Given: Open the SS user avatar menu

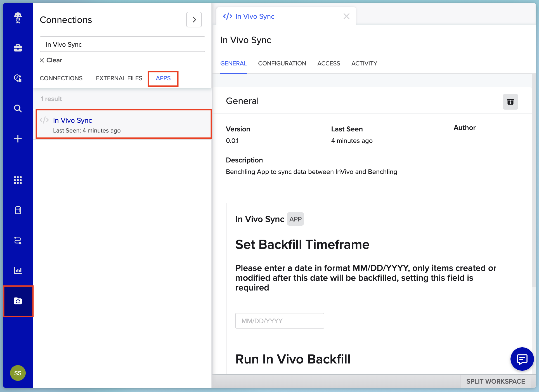Looking at the screenshot, I should (18, 373).
